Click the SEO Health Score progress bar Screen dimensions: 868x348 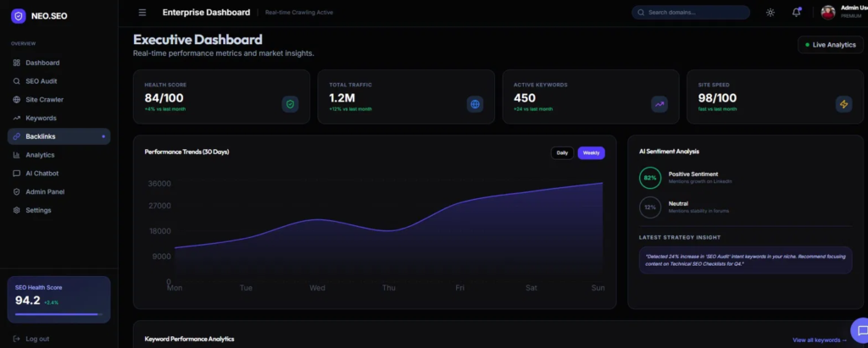[58, 314]
